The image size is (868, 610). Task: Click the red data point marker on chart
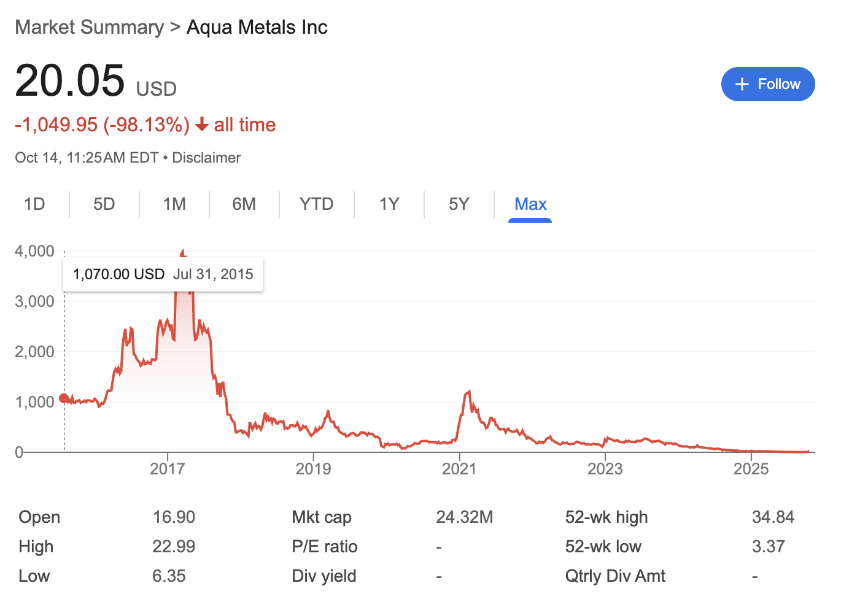point(64,399)
